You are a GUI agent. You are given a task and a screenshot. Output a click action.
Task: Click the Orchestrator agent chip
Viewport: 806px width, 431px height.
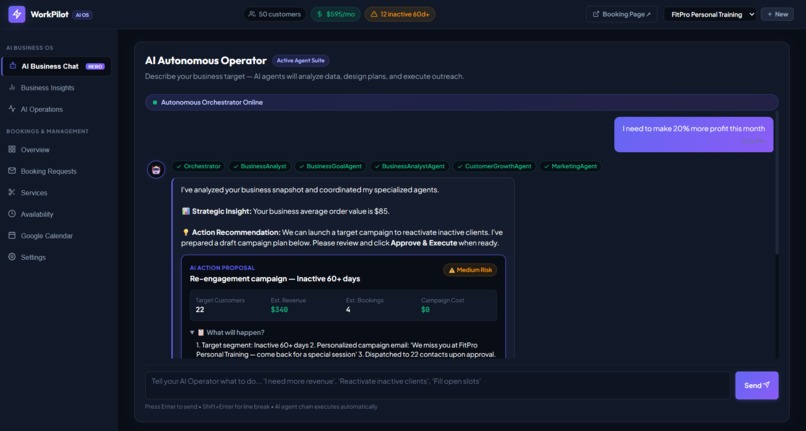(198, 166)
